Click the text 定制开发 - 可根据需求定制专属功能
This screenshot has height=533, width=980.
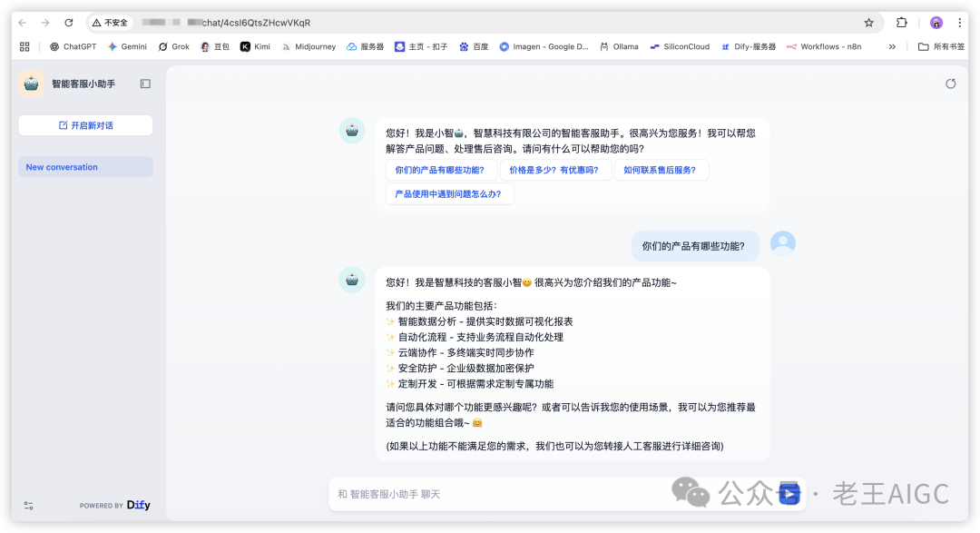pyautogui.click(x=475, y=384)
